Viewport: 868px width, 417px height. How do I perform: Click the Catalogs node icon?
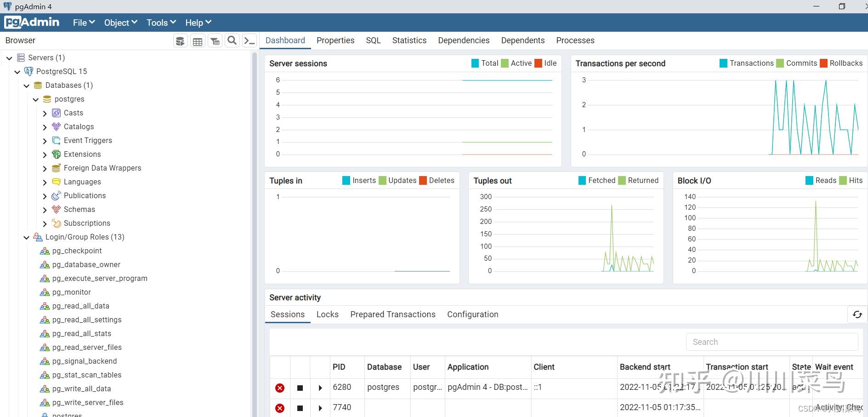(x=57, y=127)
